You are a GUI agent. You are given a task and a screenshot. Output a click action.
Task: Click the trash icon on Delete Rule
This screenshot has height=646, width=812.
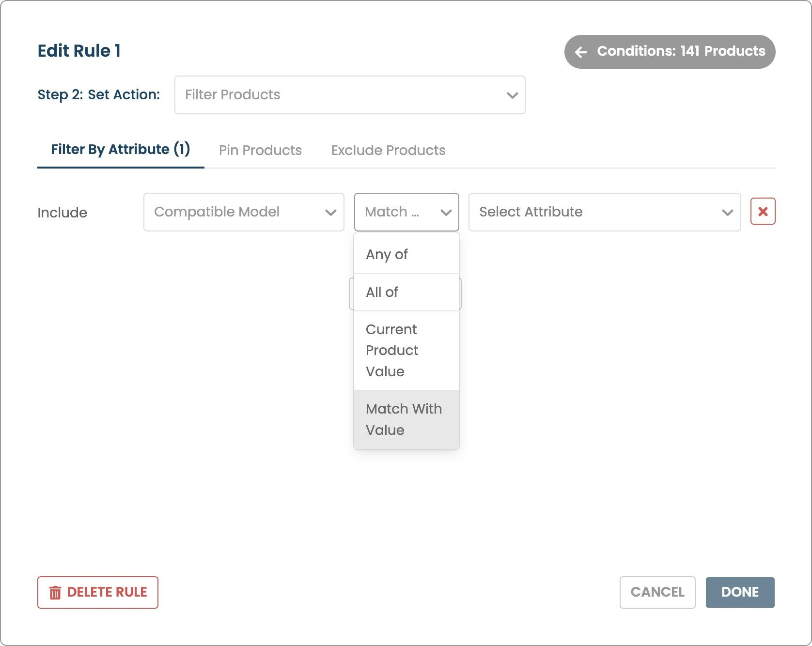pos(55,592)
